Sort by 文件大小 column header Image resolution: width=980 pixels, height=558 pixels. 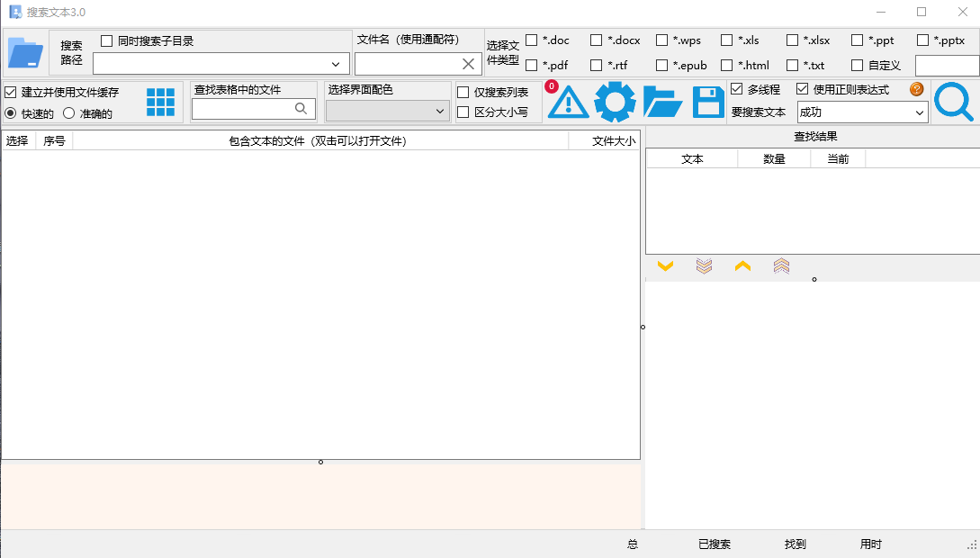click(x=605, y=141)
